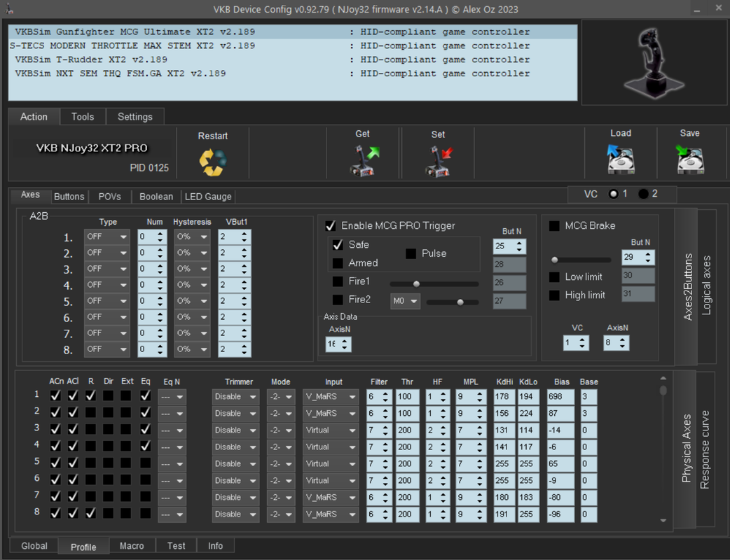Image resolution: width=730 pixels, height=560 pixels.
Task: Select VKBSim NXT SEM THQ device row
Action: 292,73
